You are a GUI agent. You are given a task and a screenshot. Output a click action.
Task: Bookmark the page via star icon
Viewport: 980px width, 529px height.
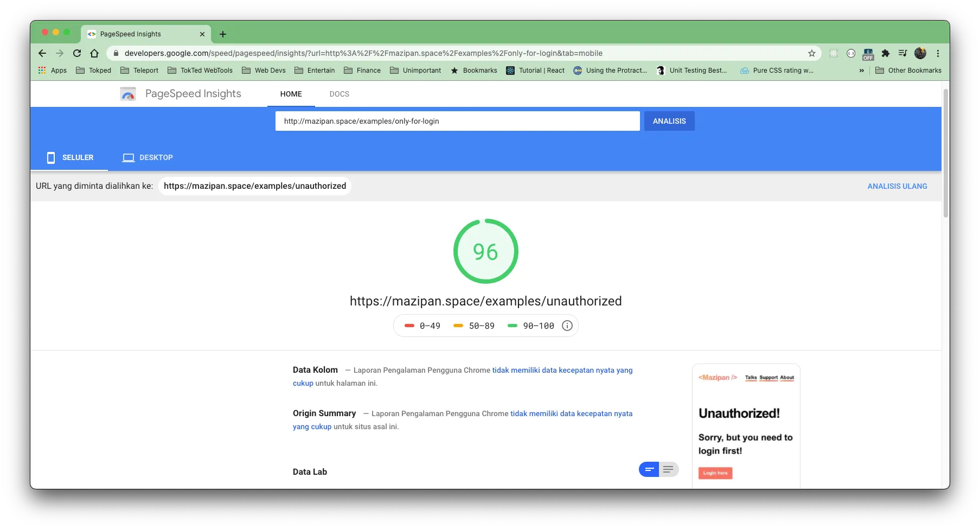[x=812, y=53]
